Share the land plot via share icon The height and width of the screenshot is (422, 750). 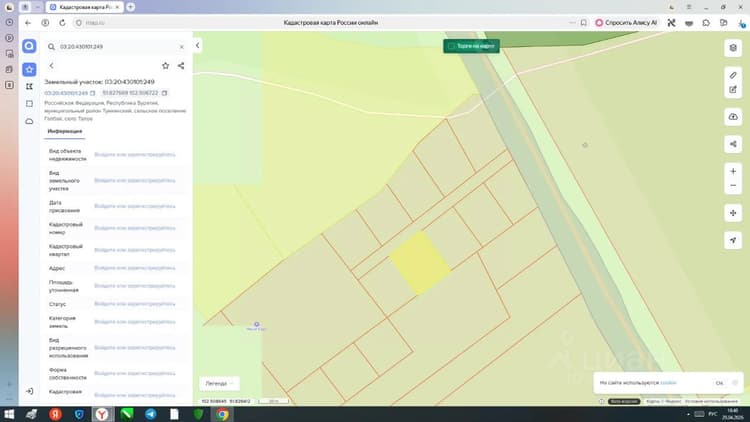[181, 66]
